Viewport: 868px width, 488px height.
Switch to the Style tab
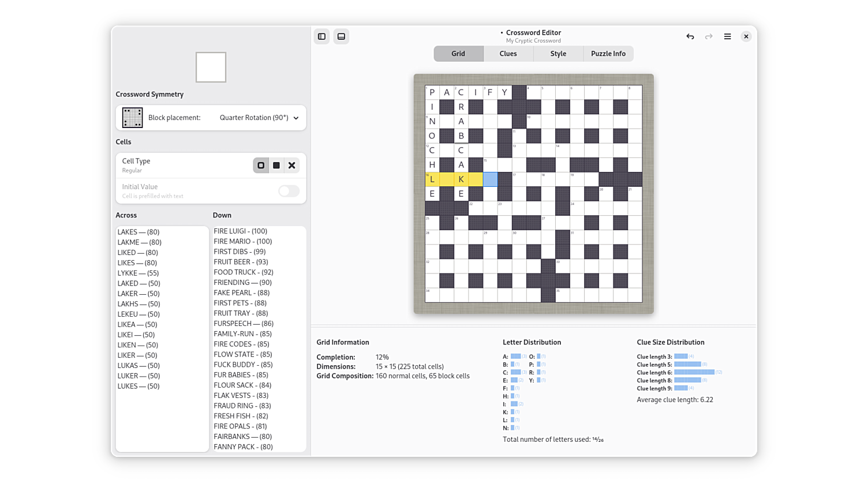(558, 54)
